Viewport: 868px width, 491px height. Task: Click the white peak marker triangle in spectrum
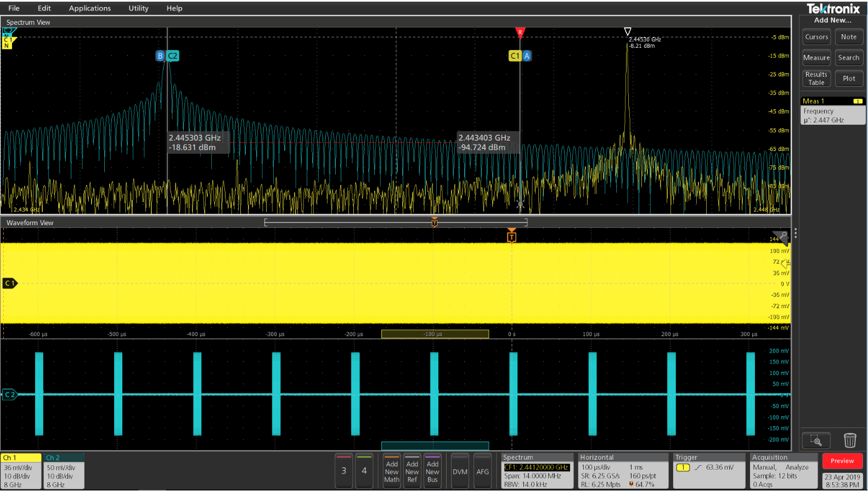[628, 31]
